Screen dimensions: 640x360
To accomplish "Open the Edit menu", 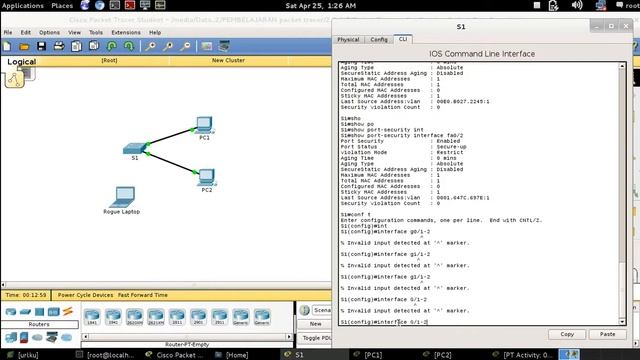I will (26, 32).
